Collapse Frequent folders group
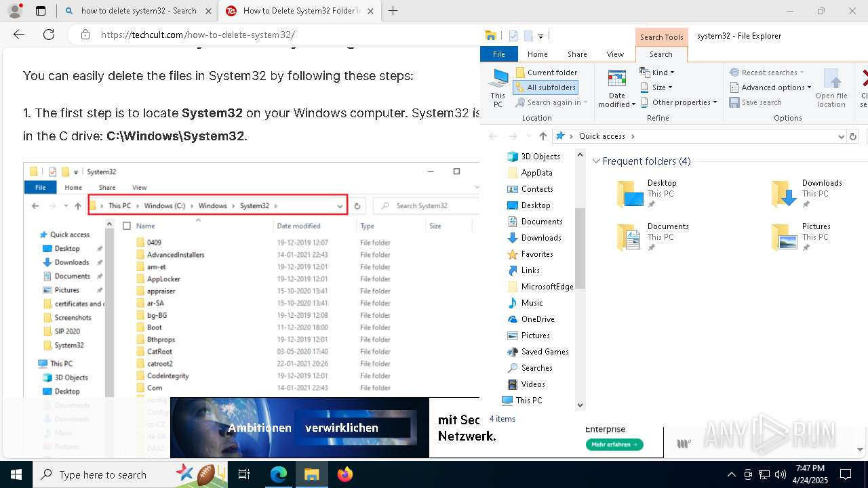The width and height of the screenshot is (868, 488). [596, 161]
